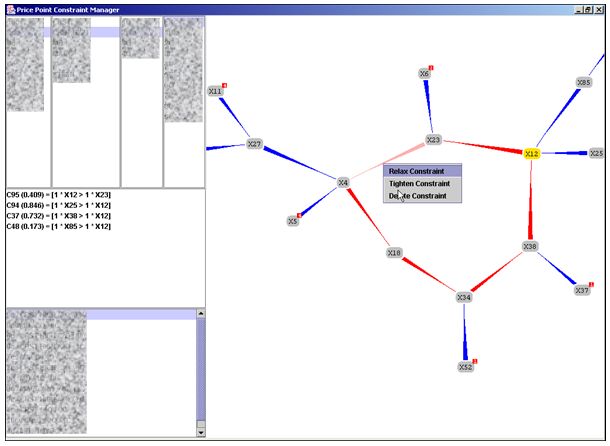Click the X23 graph node
The height and width of the screenshot is (446, 610).
pyautogui.click(x=433, y=140)
